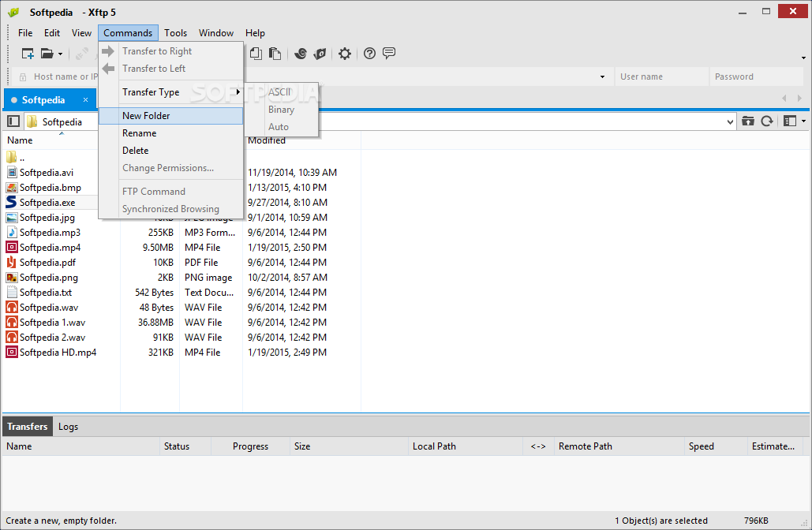The width and height of the screenshot is (812, 530).
Task: Click the toolbar overflow arrow at far right
Action: point(803,58)
